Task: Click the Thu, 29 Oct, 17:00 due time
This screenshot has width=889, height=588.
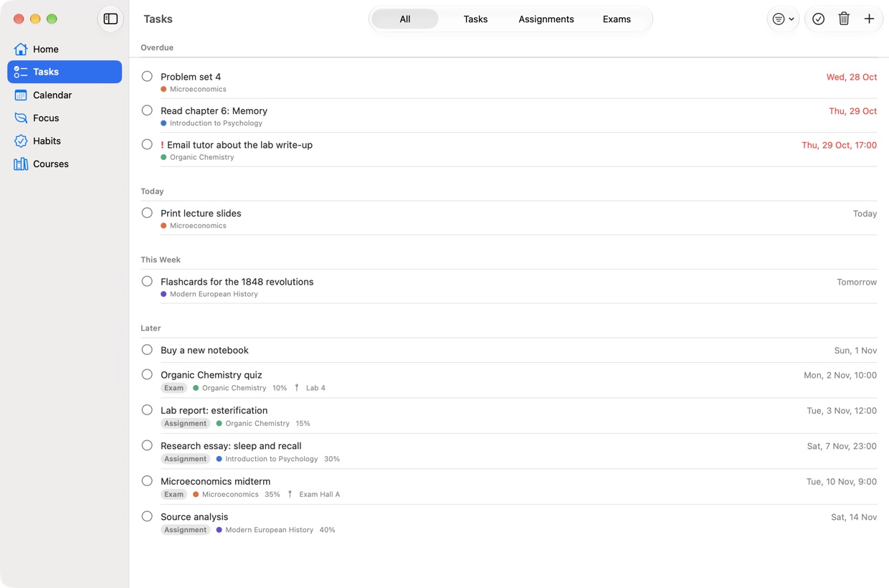Action: coord(839,145)
